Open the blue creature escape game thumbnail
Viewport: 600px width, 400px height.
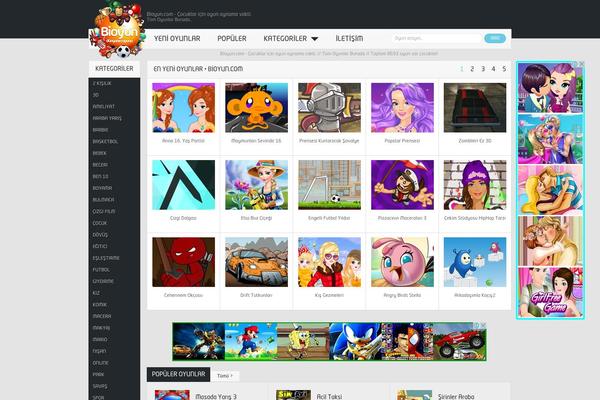[x=475, y=262]
